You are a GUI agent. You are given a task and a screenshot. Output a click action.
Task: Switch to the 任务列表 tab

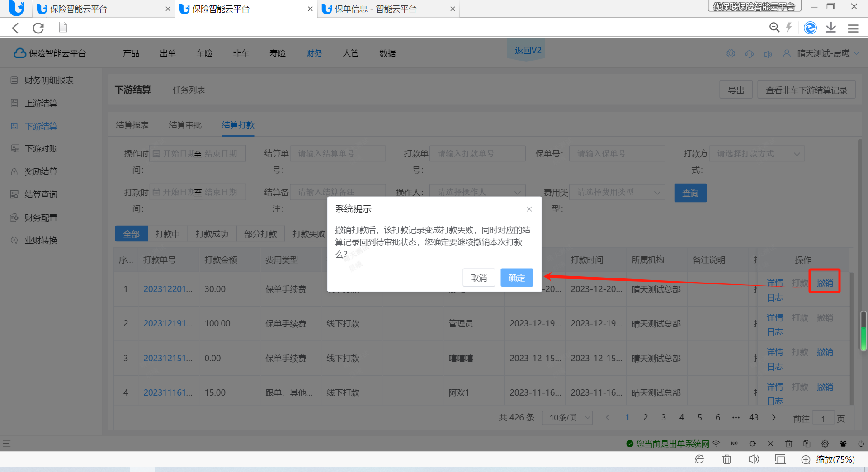[x=189, y=90]
